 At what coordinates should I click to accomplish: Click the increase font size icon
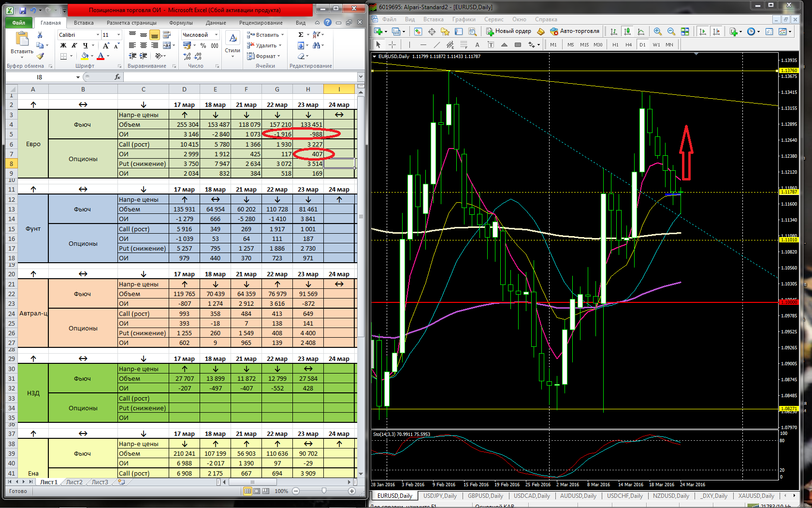(x=106, y=45)
